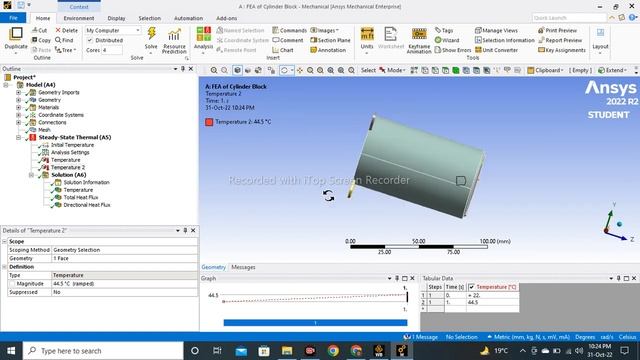Toggle Temperature column checkbox in Tabular Data
The image size is (640, 360).
tap(471, 287)
